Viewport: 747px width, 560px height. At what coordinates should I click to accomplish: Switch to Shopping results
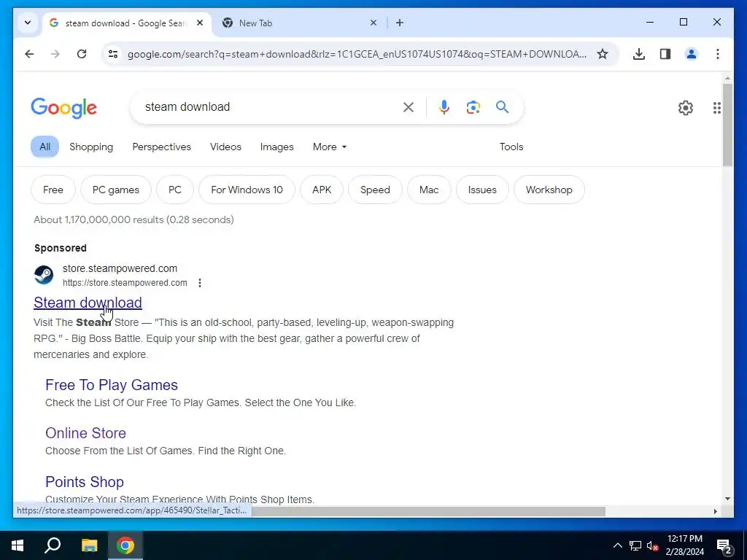(91, 147)
